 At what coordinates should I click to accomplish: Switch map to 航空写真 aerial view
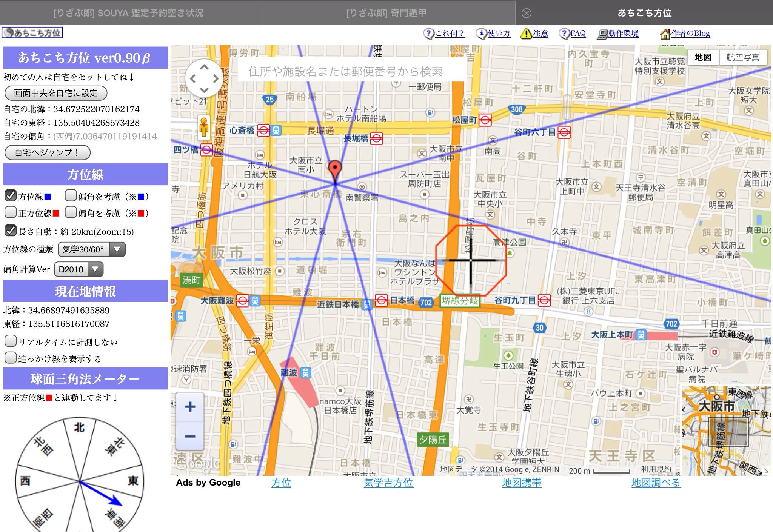point(742,57)
